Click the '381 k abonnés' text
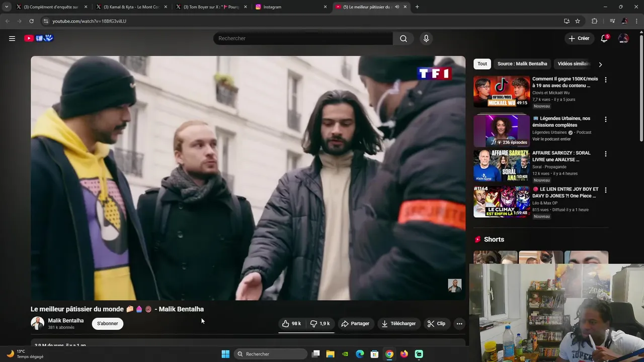This screenshot has width=644, height=362. (61, 327)
